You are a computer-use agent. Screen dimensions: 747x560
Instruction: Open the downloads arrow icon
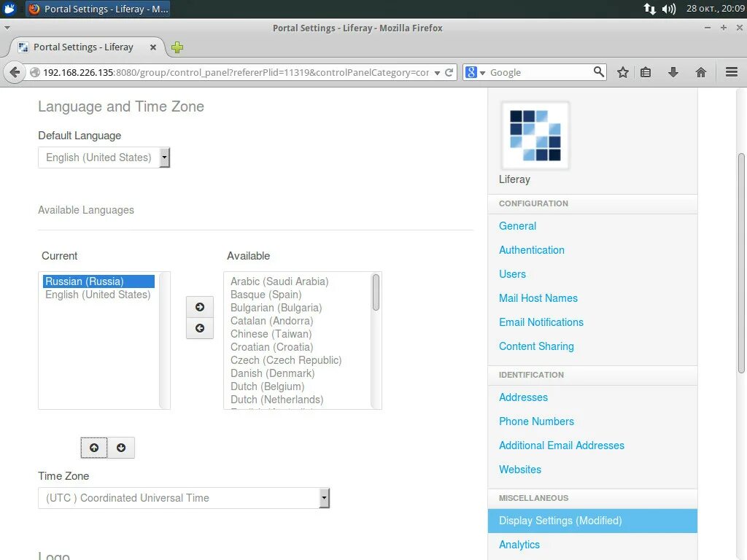point(673,72)
